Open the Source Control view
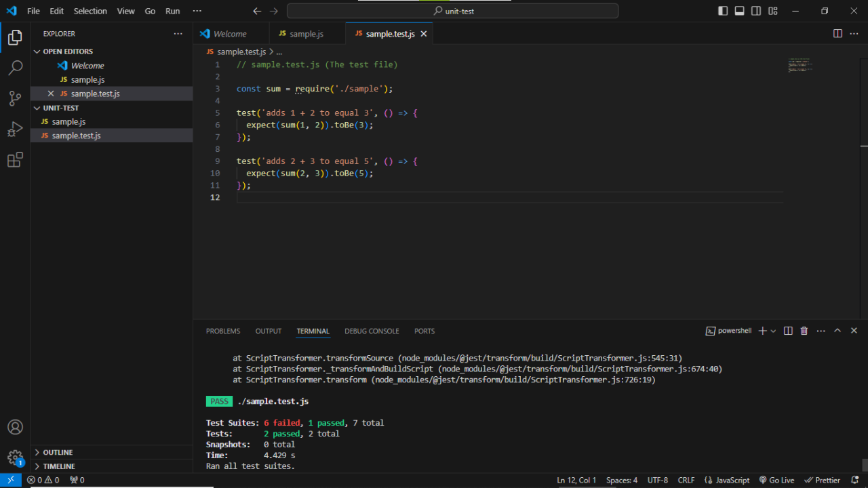Screen dimensions: 868x488 coord(15,98)
